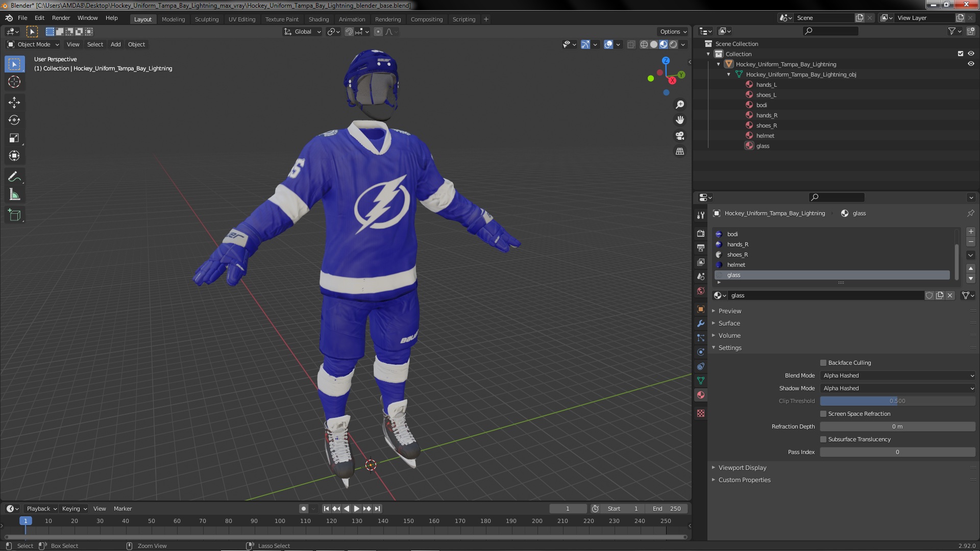980x551 pixels.
Task: Open the Particles properties tab
Action: 701,338
